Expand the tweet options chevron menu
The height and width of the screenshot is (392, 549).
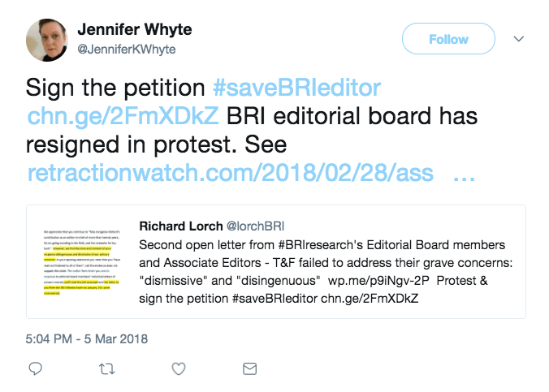(x=519, y=38)
